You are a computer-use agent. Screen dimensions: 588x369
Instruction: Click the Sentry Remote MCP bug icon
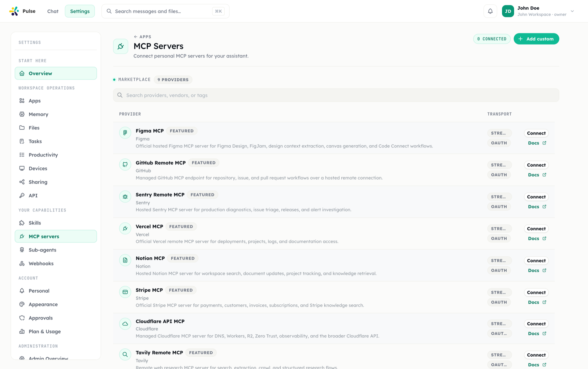click(125, 197)
